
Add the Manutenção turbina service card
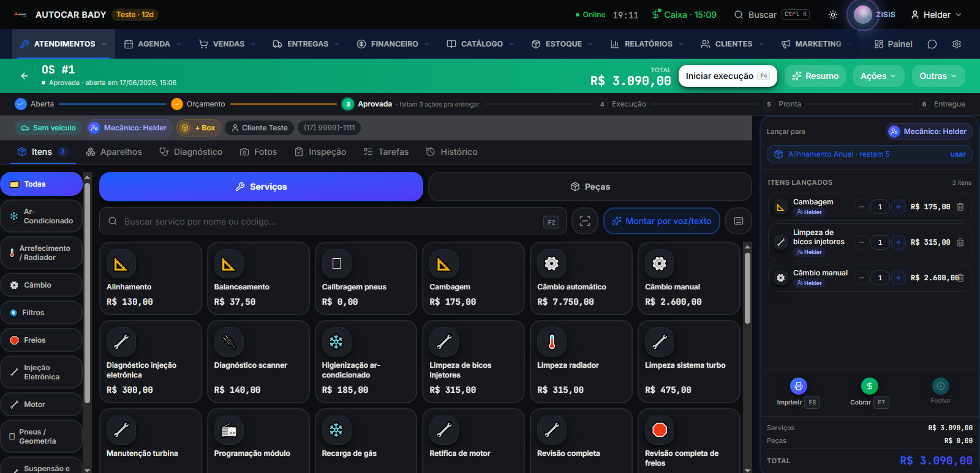151,441
